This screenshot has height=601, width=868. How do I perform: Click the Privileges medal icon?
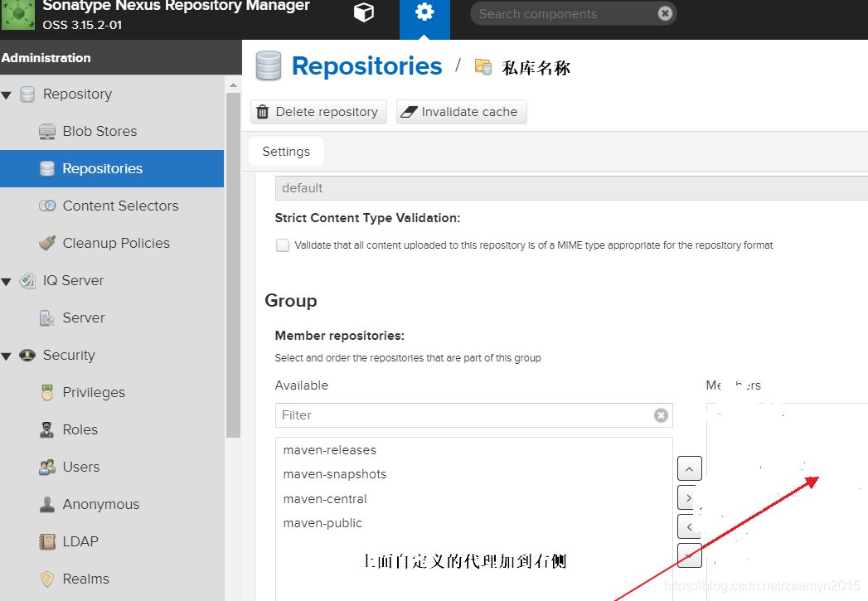coord(47,392)
